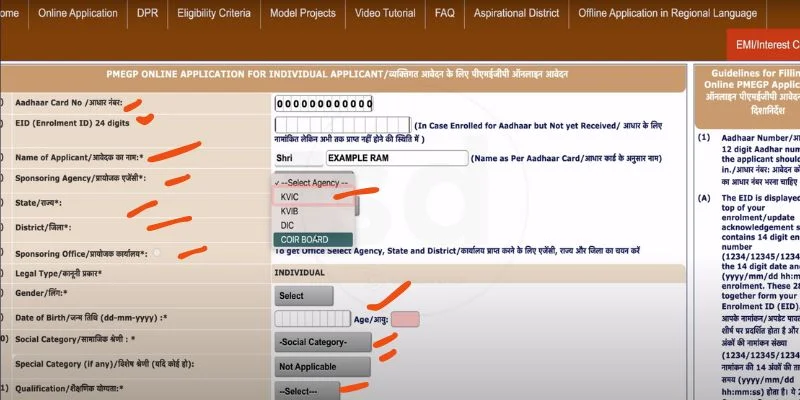Image resolution: width=800 pixels, height=400 pixels.
Task: Open Model Projects tab
Action: tap(303, 14)
